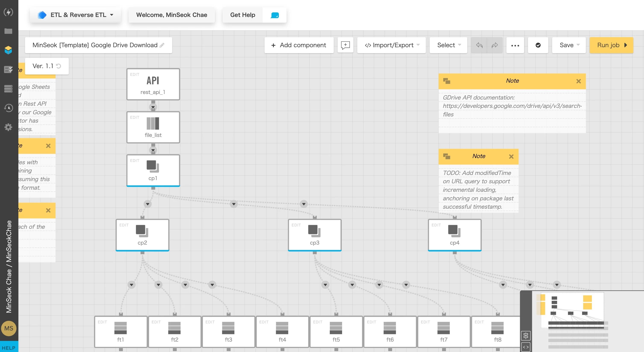Click the package title MinSeok [Template] Google Drive Download
Screen dimensions: 644x352
95,45
